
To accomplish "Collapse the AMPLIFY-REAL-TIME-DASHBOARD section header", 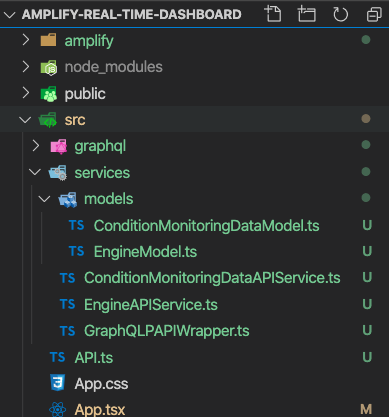I will [x=9, y=15].
